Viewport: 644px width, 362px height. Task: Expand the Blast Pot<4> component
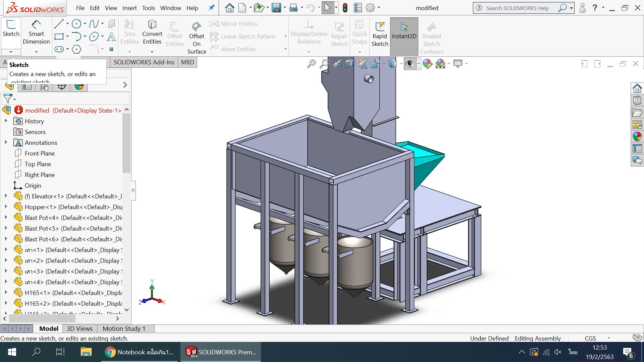6,218
